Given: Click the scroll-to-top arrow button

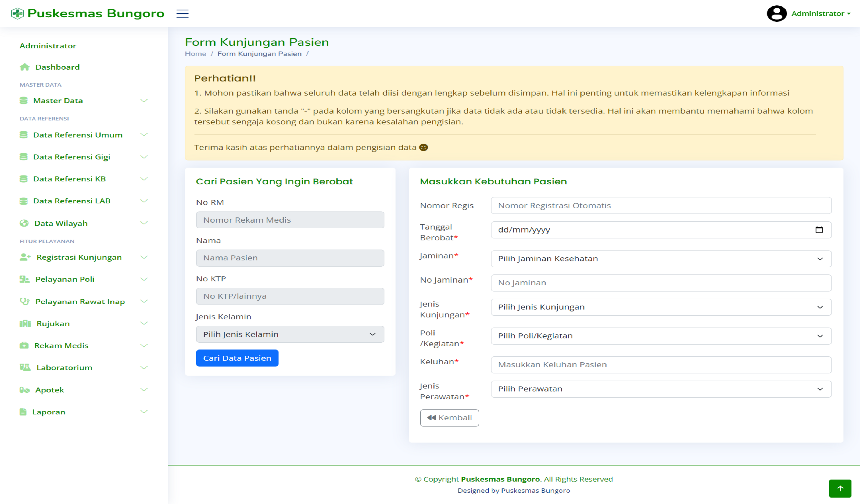Looking at the screenshot, I should click(x=840, y=488).
